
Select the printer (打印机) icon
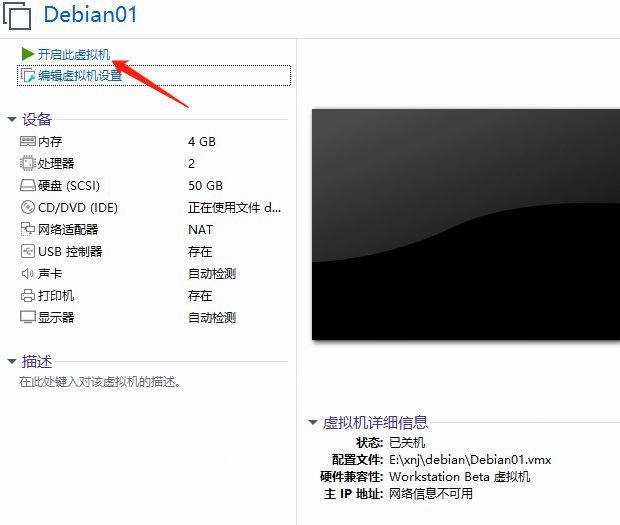point(28,296)
